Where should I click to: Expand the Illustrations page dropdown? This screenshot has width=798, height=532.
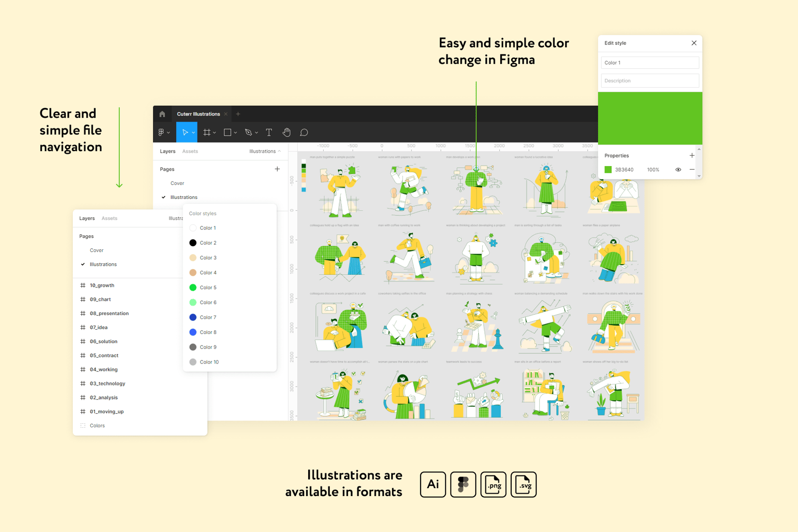[265, 151]
